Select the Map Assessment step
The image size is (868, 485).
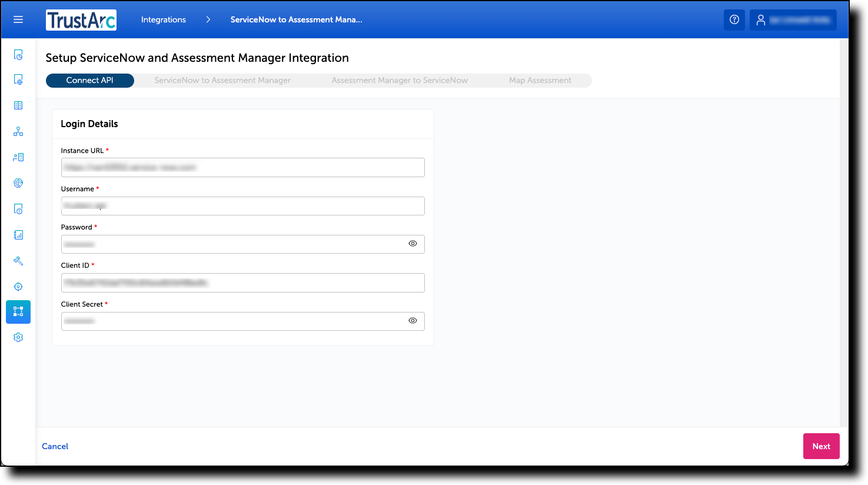tap(540, 80)
